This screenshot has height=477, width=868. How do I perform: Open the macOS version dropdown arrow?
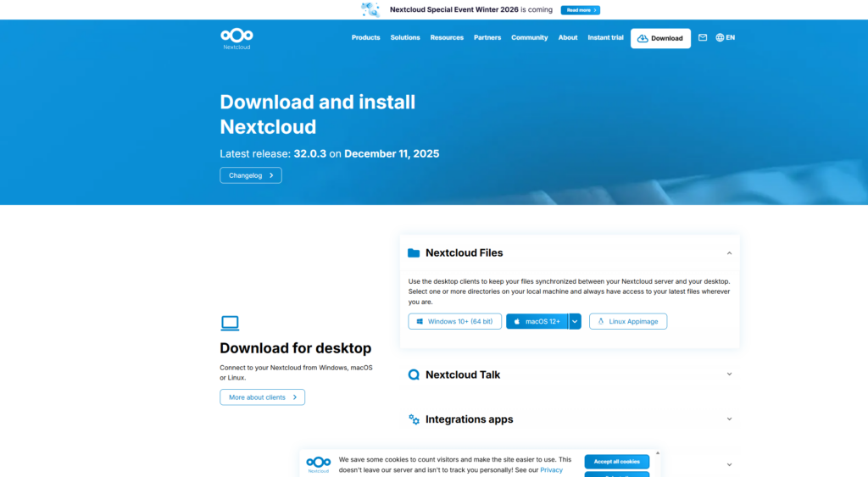point(575,322)
